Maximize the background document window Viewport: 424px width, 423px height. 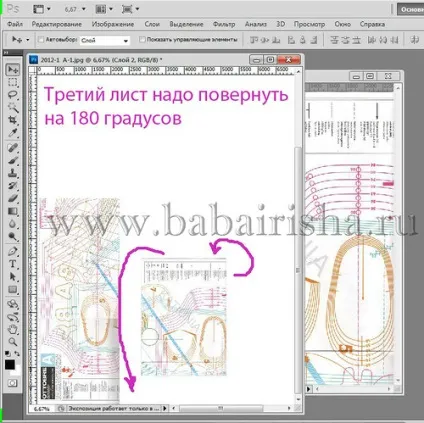pos(370,76)
